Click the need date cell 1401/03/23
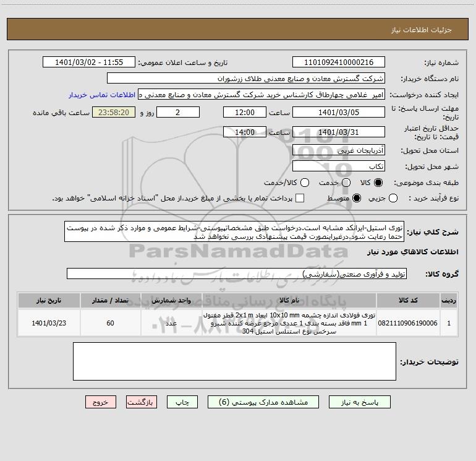 (x=49, y=323)
